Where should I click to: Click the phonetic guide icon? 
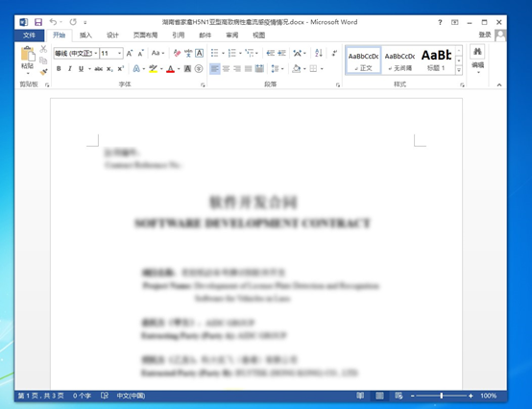pyautogui.click(x=188, y=53)
